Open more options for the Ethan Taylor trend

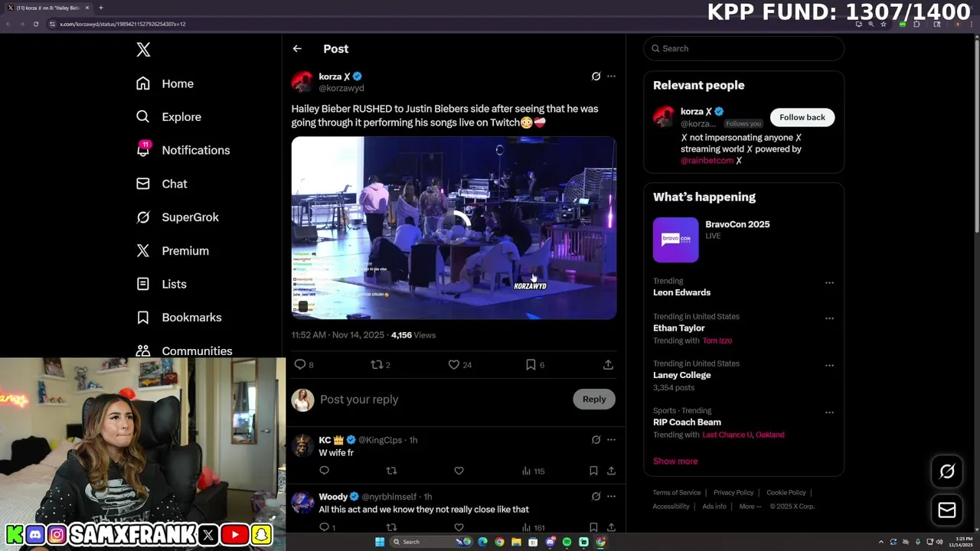click(x=829, y=318)
